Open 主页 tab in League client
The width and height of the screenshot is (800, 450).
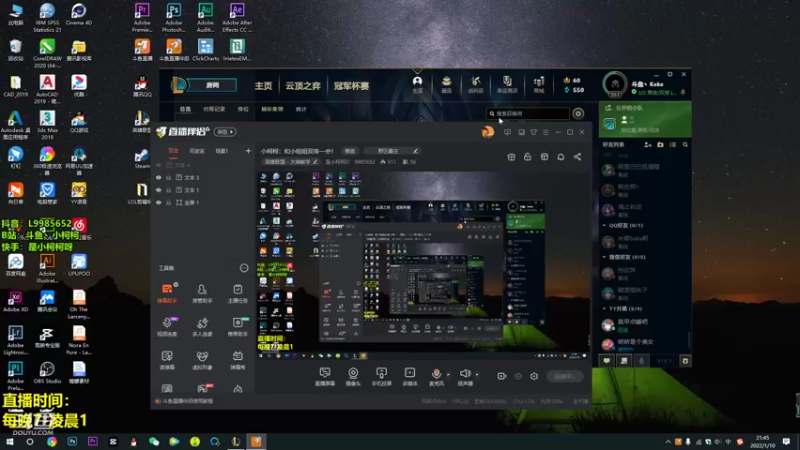tap(263, 86)
